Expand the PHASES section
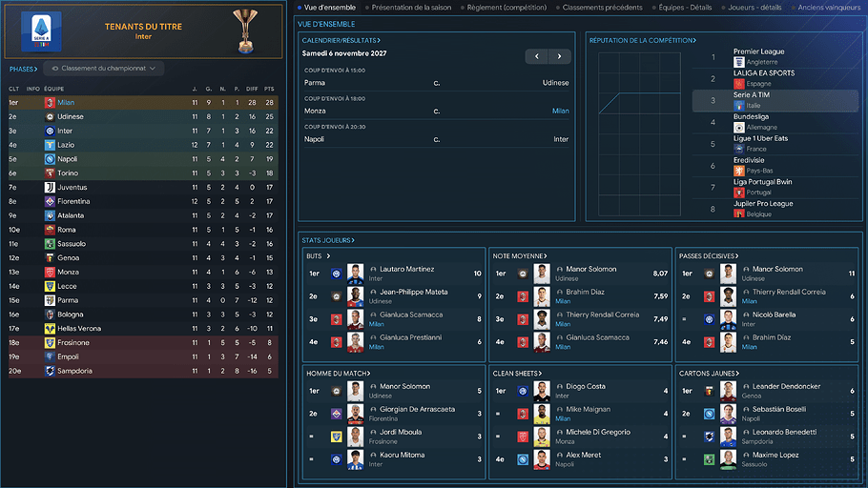This screenshot has width=868, height=488. [x=23, y=70]
